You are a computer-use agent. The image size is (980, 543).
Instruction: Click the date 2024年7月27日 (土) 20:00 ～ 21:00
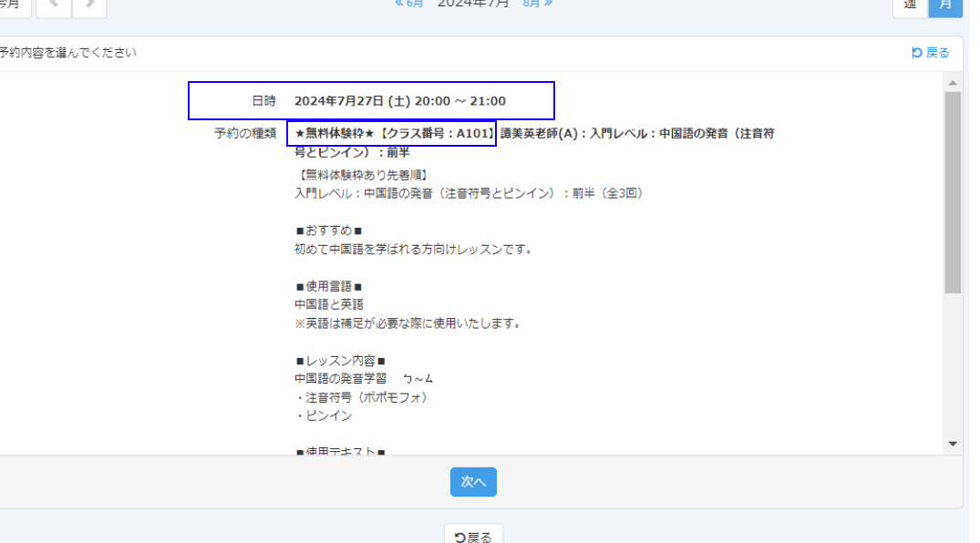coord(399,101)
